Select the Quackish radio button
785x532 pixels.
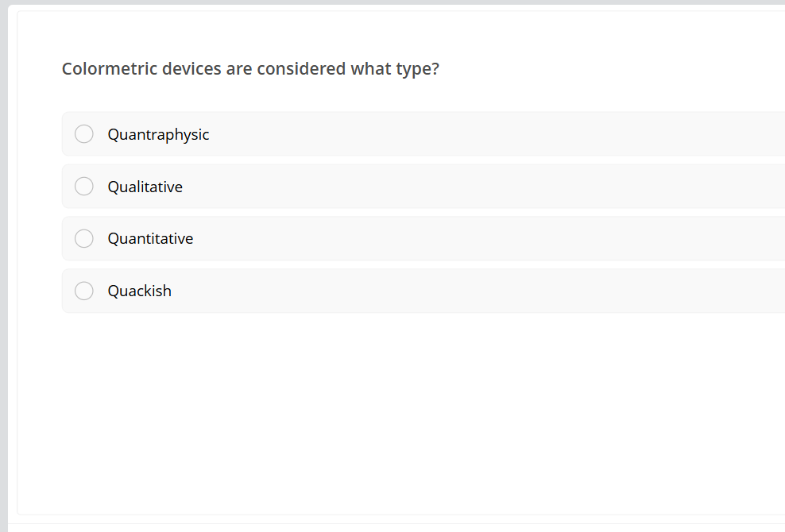point(83,291)
